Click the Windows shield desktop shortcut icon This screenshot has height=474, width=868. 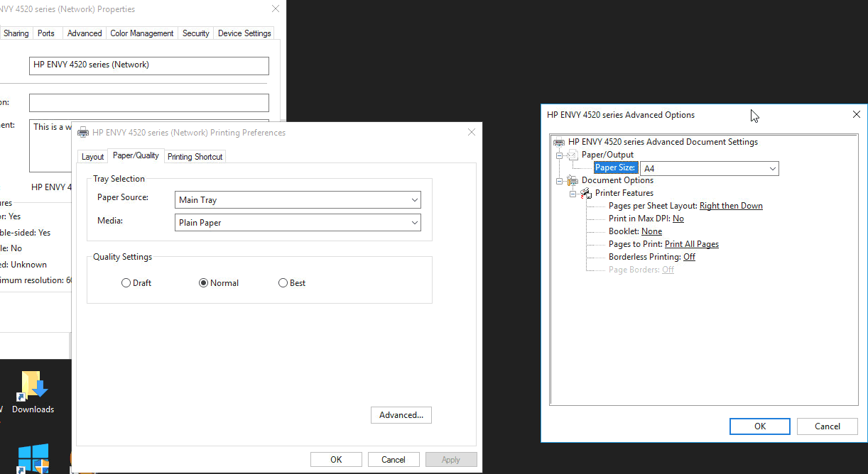(x=33, y=458)
